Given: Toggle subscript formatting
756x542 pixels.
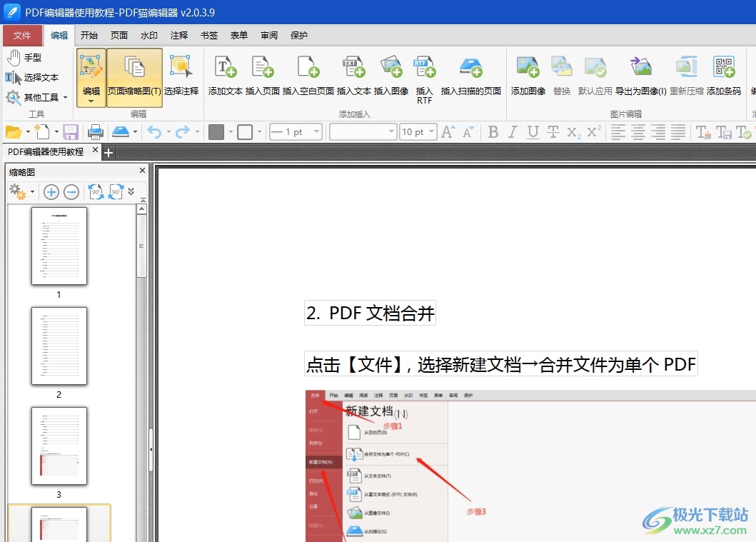Looking at the screenshot, I should 574,132.
